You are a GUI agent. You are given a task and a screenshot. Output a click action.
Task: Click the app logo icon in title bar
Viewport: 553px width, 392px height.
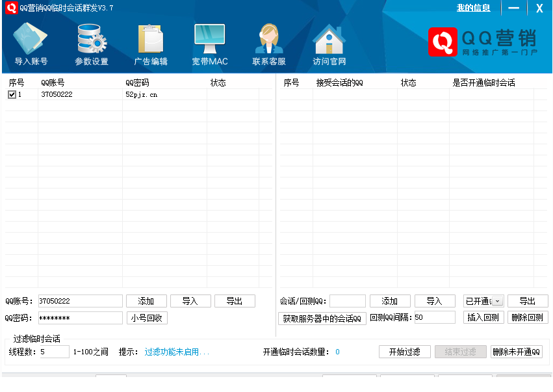(x=11, y=8)
